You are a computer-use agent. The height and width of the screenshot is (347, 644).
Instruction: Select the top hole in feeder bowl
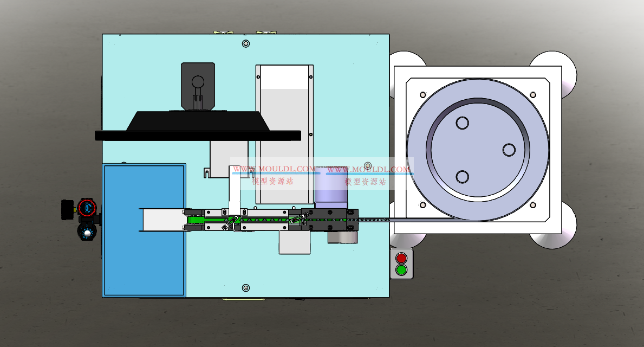click(462, 123)
